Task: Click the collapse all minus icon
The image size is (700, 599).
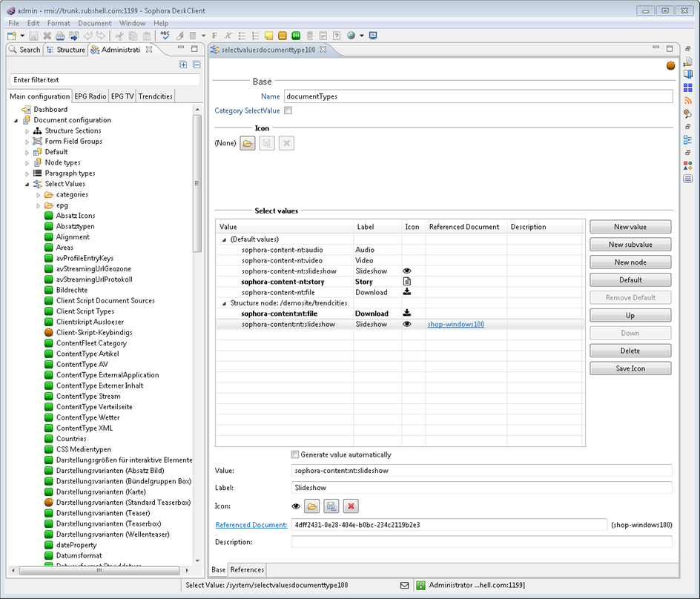Action: point(197,64)
